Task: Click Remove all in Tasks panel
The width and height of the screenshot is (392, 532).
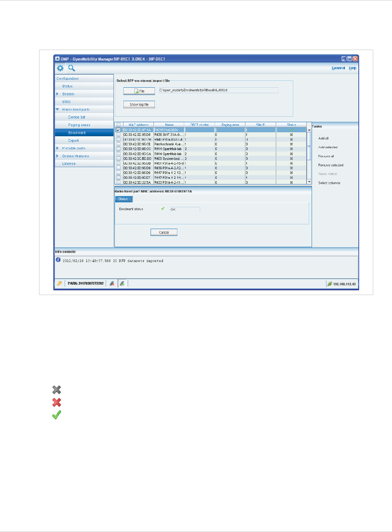Action: [x=326, y=156]
